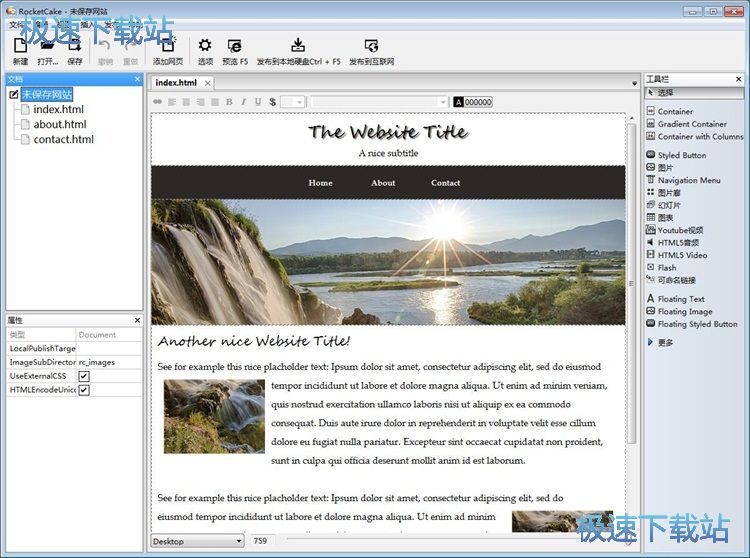Click the Contact link in page navigation

[445, 183]
